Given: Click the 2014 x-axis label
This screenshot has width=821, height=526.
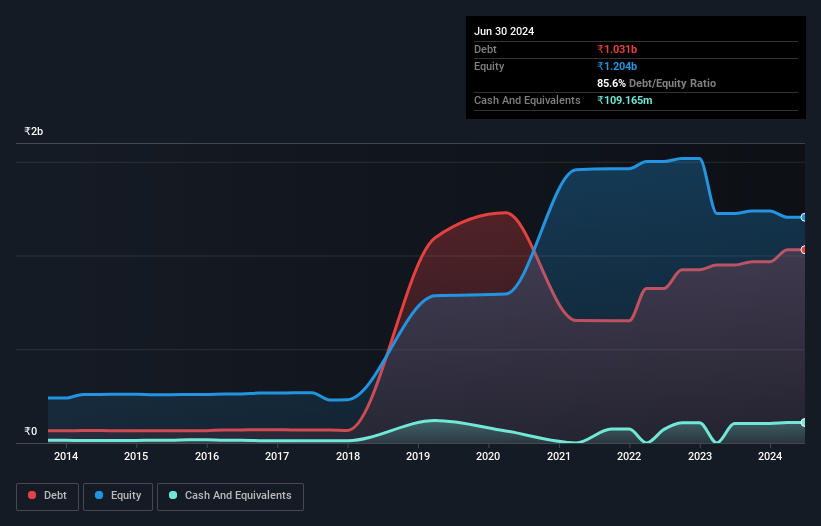Looking at the screenshot, I should [66, 456].
